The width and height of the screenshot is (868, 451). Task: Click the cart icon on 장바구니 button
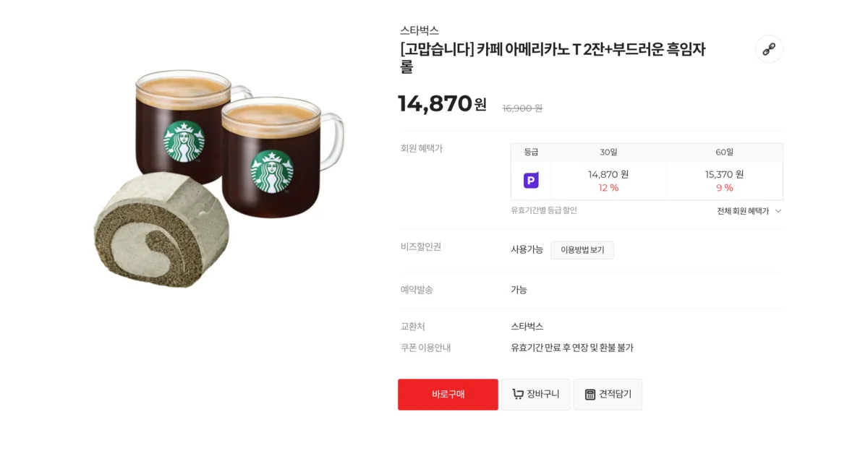tap(518, 394)
